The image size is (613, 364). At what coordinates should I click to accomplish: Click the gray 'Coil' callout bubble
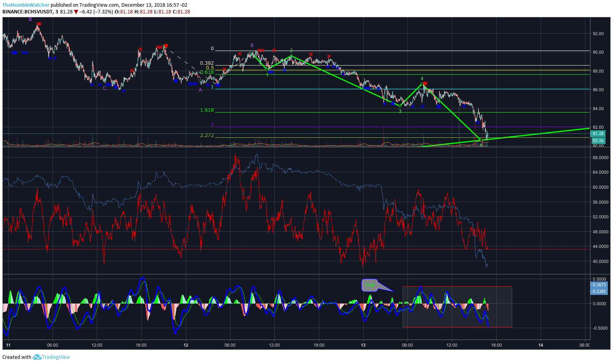[370, 285]
